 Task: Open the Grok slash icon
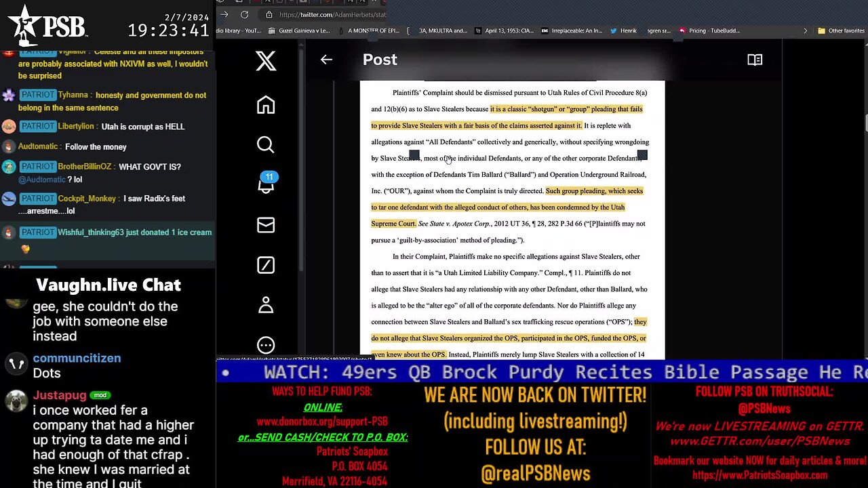(266, 265)
